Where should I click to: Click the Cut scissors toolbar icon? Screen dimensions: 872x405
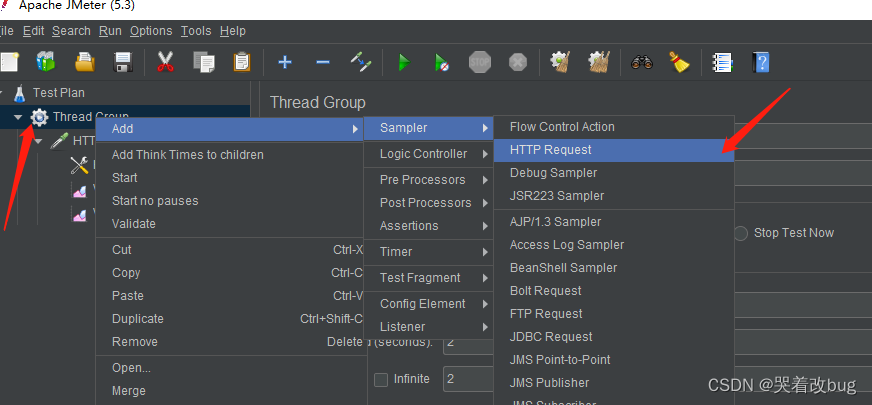(x=165, y=62)
